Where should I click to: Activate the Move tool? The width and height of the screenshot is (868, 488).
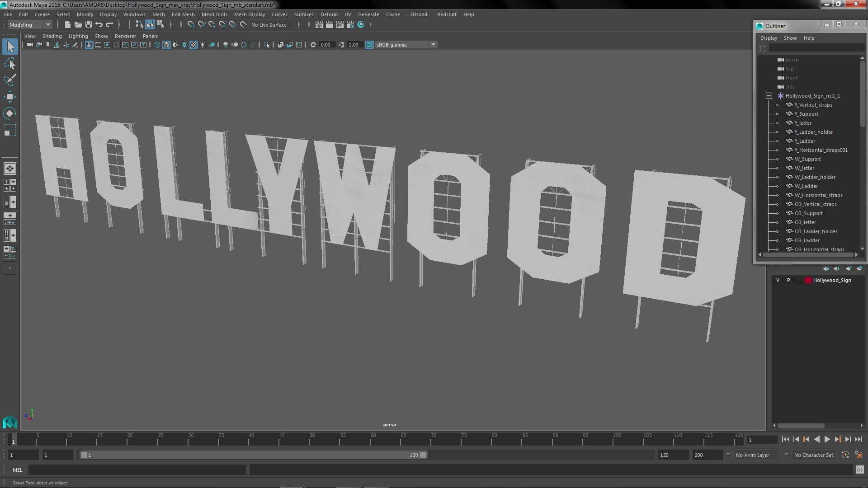click(10, 97)
